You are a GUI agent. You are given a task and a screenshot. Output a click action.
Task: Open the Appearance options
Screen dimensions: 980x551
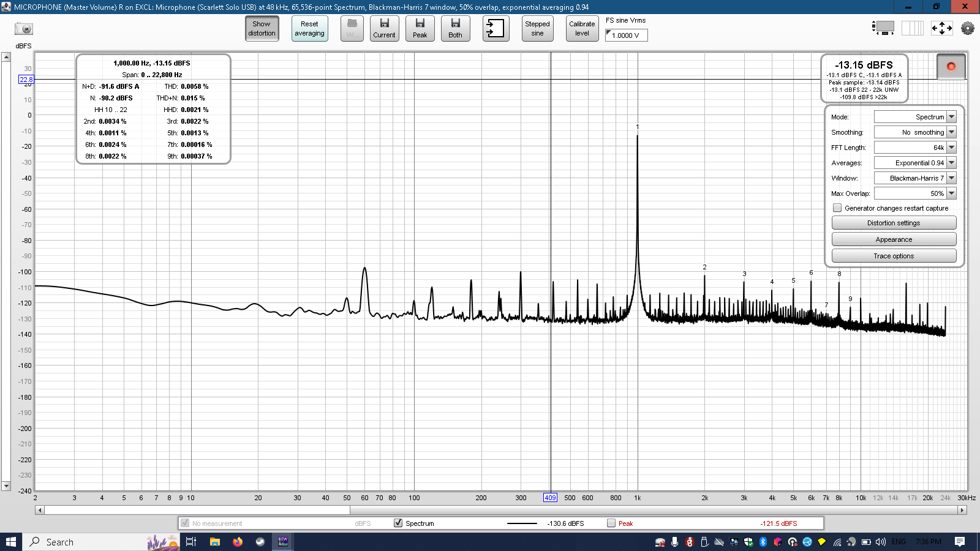click(894, 239)
